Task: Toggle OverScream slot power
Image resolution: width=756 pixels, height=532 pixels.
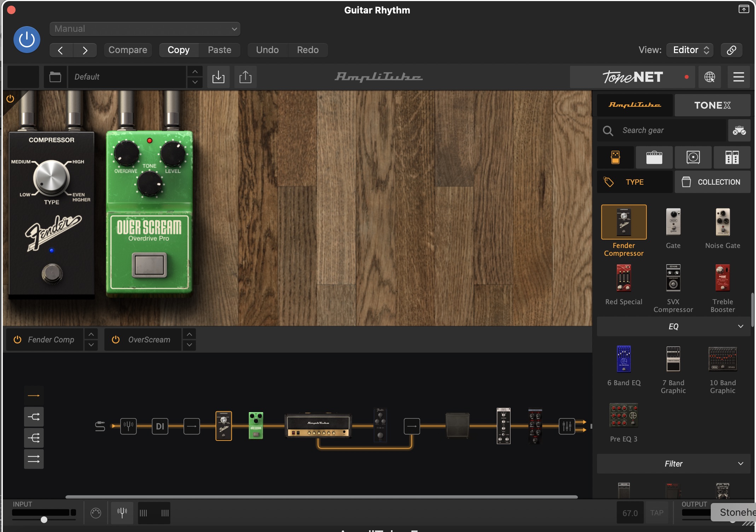Action: pyautogui.click(x=116, y=340)
